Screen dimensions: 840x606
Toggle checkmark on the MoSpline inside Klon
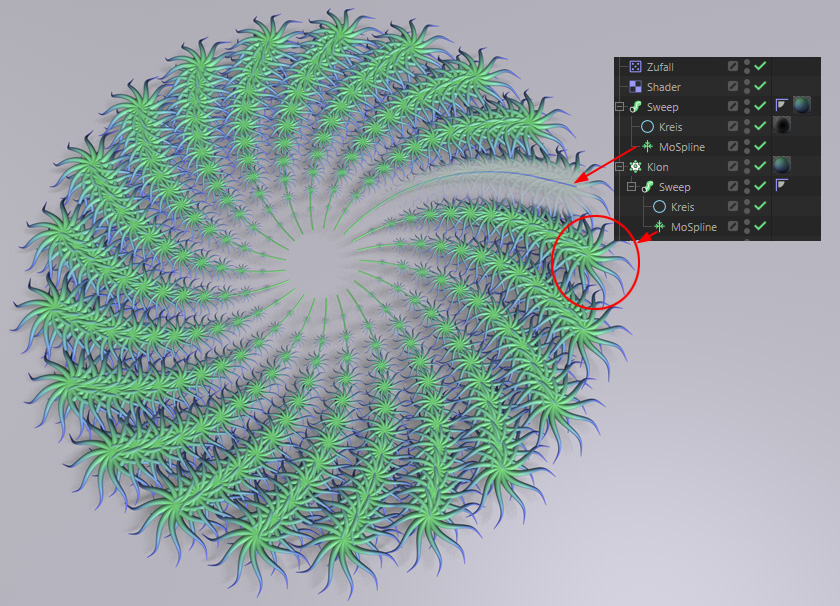tap(760, 226)
